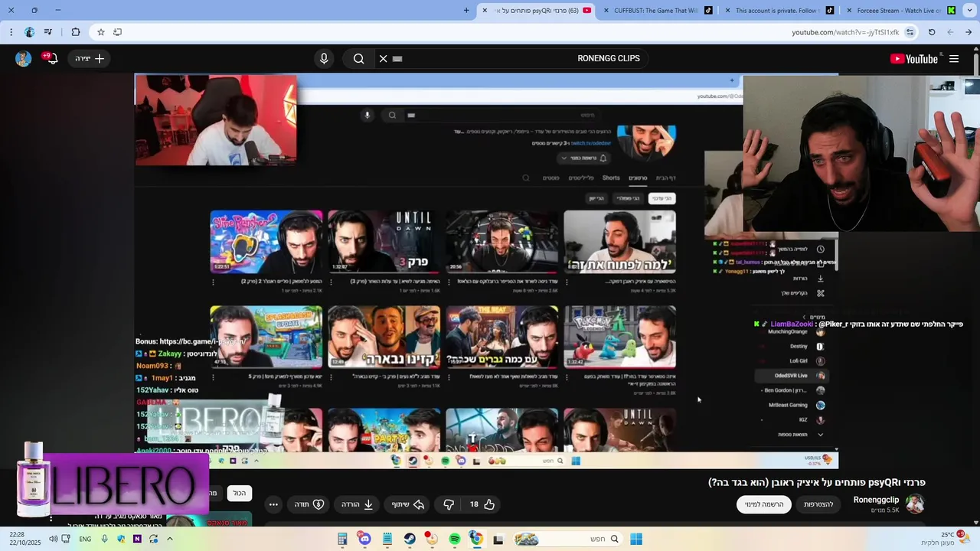The width and height of the screenshot is (980, 551).
Task: Subscribe using the הרשמה למינוי button
Action: 764,504
